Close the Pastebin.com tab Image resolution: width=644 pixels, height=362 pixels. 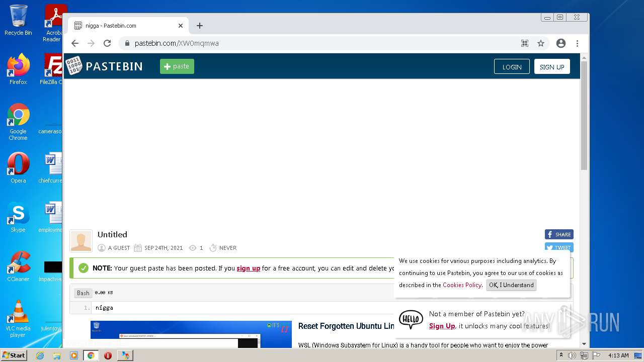click(x=181, y=26)
